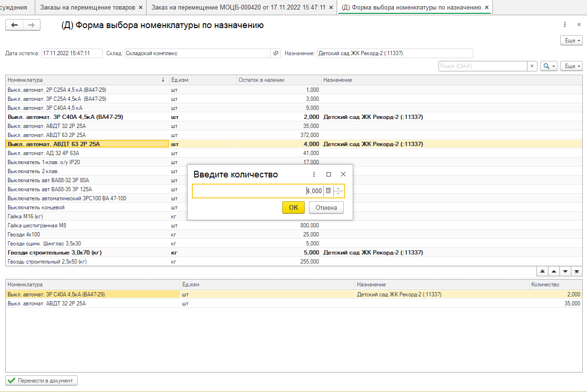Image resolution: width=587 pixels, height=392 pixels.
Task: Open the top Еще dropdown menu
Action: coord(572,41)
